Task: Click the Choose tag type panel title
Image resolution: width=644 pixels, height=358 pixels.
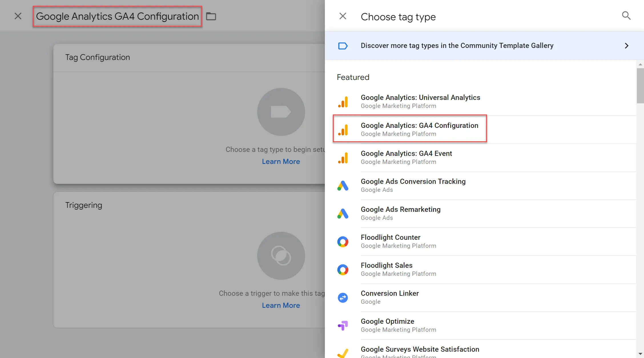Action: pos(398,17)
